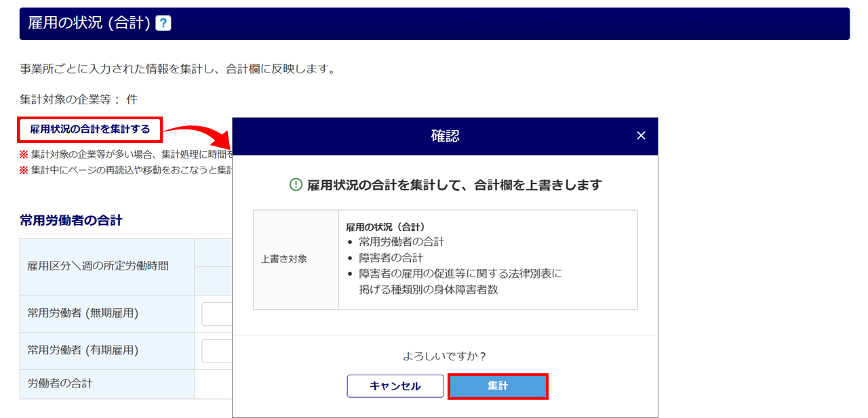The height and width of the screenshot is (418, 868).
Task: Select the 常用労働者の合計 section heading
Action: [x=71, y=220]
